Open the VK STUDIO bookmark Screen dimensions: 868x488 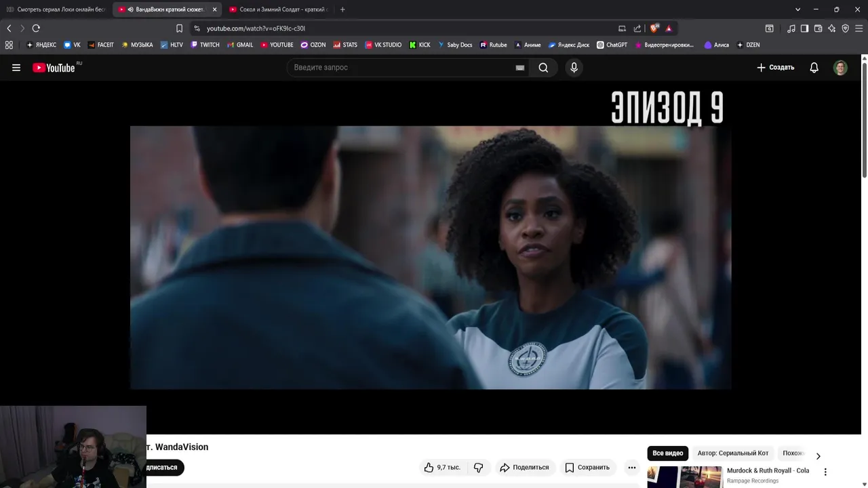click(383, 45)
